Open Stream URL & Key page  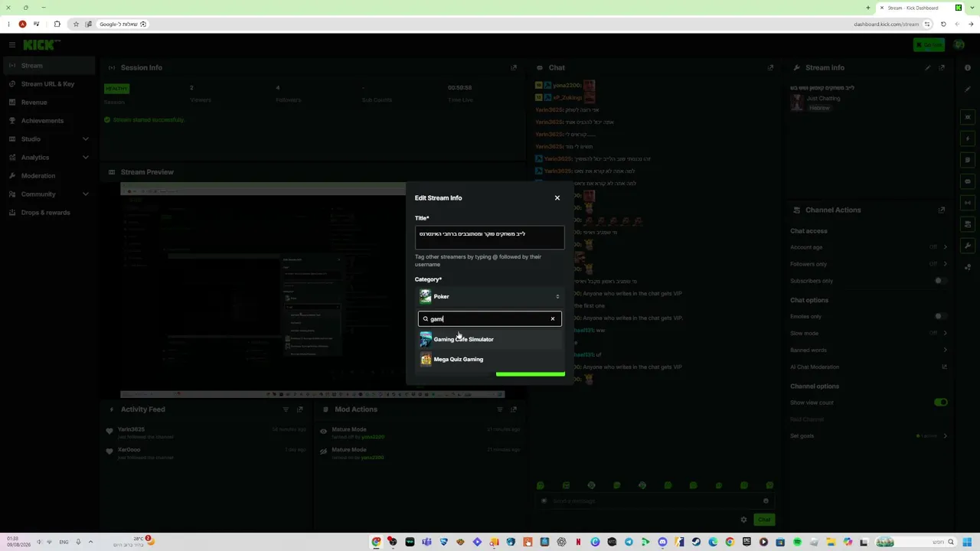pos(49,84)
